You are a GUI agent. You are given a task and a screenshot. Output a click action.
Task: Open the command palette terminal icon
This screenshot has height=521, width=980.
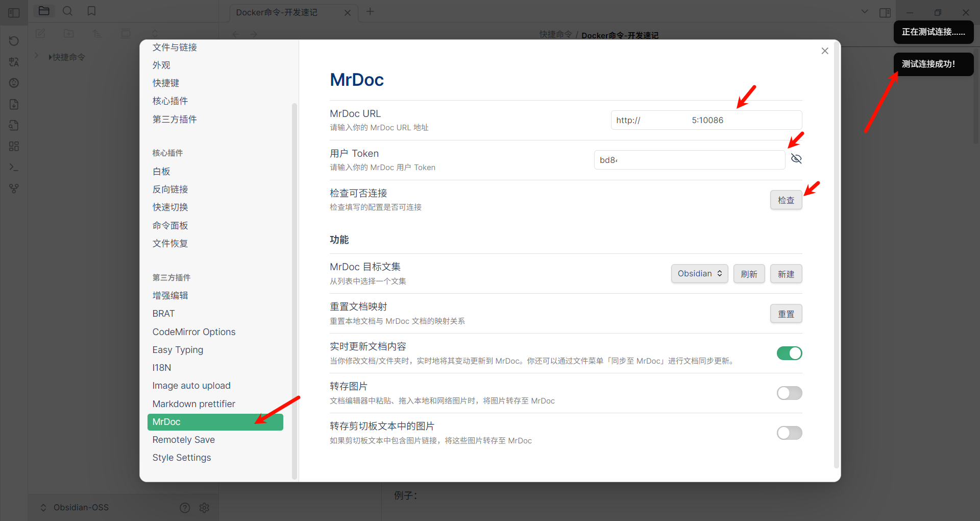(14, 168)
